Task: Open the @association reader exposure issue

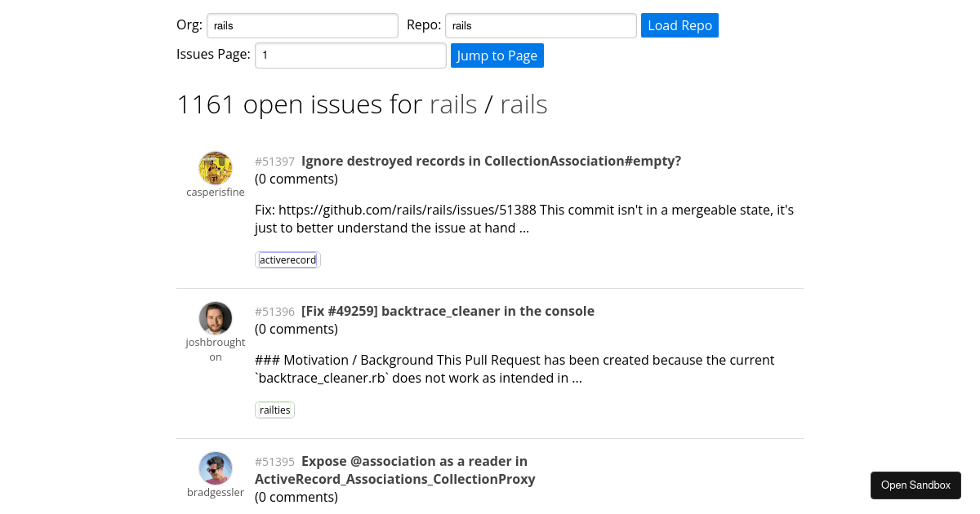Action: click(394, 470)
